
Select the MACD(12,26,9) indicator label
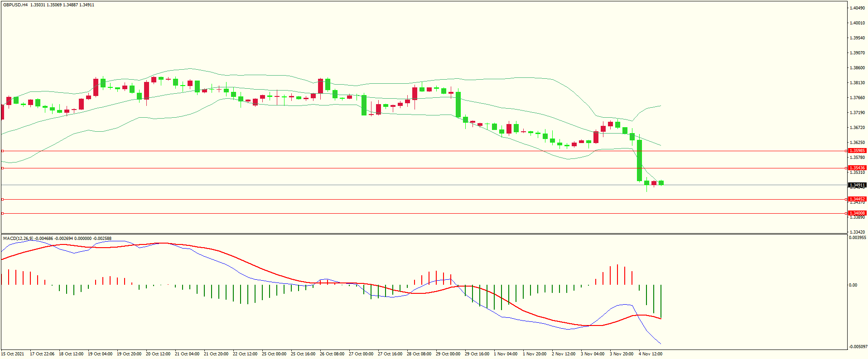18,238
